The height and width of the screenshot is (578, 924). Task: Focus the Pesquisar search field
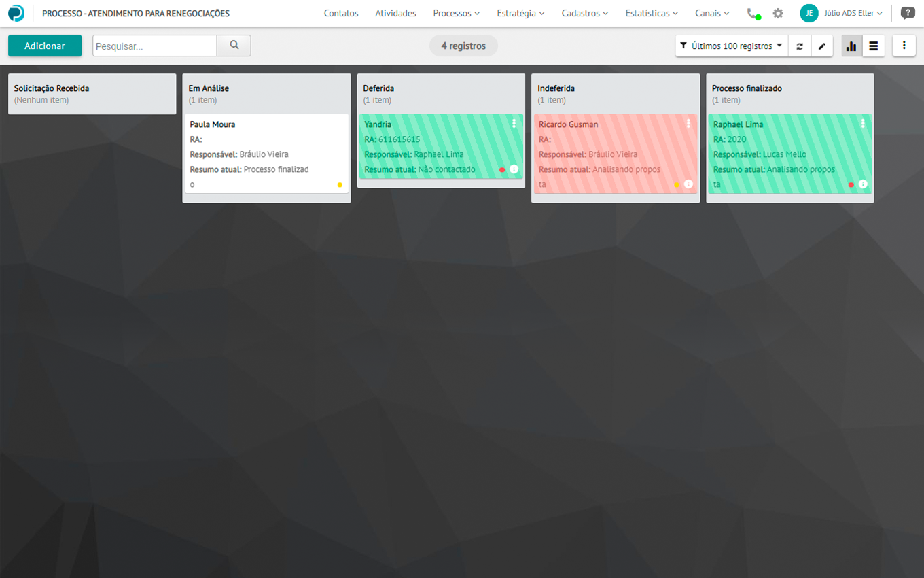pyautogui.click(x=154, y=46)
